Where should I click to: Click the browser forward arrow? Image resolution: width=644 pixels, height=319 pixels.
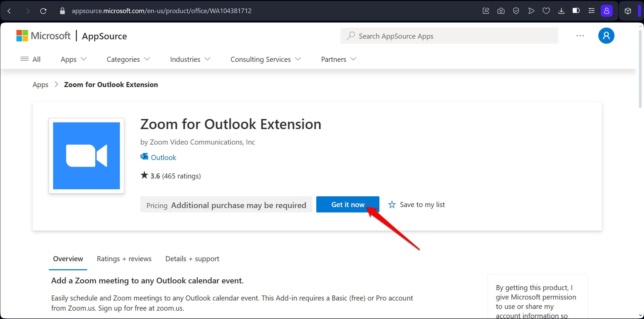tap(28, 11)
